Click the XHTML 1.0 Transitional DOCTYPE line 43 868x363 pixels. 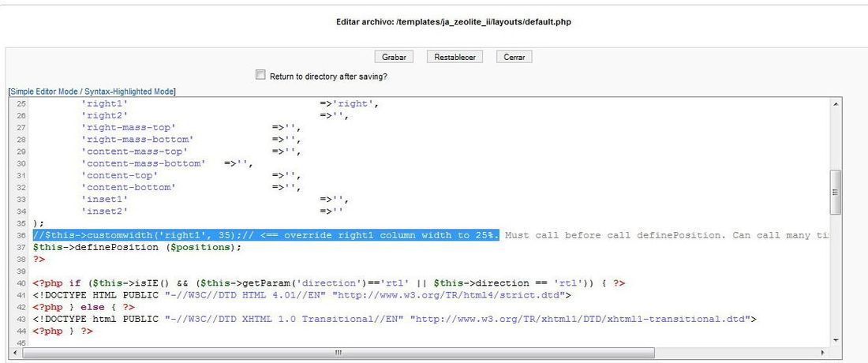click(x=395, y=320)
